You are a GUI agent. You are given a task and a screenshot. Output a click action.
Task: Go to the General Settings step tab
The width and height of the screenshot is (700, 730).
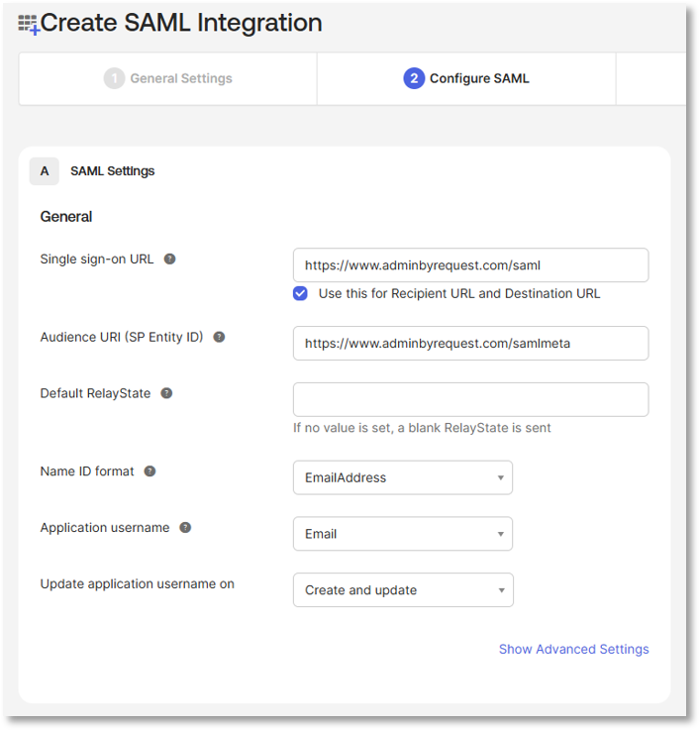(168, 78)
